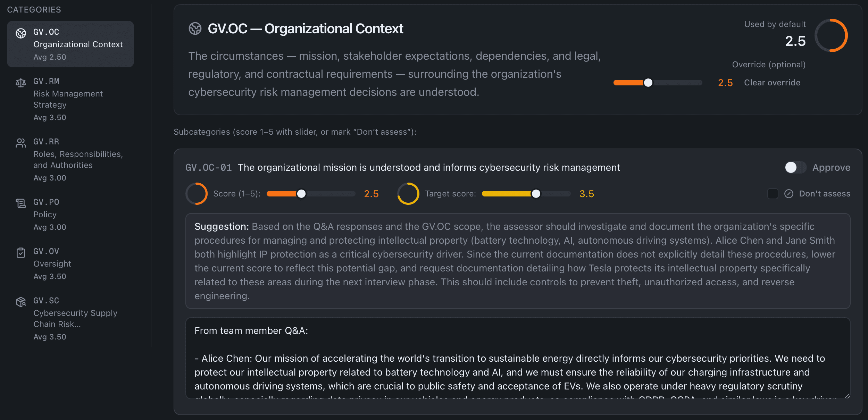868x420 pixels.
Task: Click the box icon next to GV.SC
Action: 21,302
